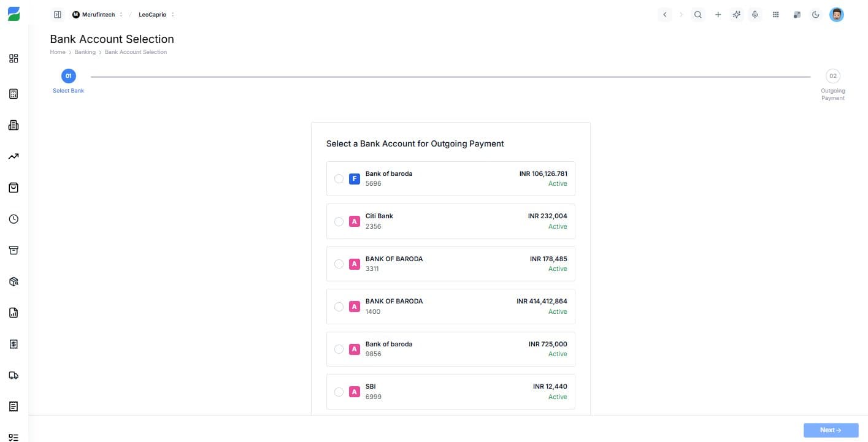Click step 02 Outgoing Payment on progress bar

point(833,75)
